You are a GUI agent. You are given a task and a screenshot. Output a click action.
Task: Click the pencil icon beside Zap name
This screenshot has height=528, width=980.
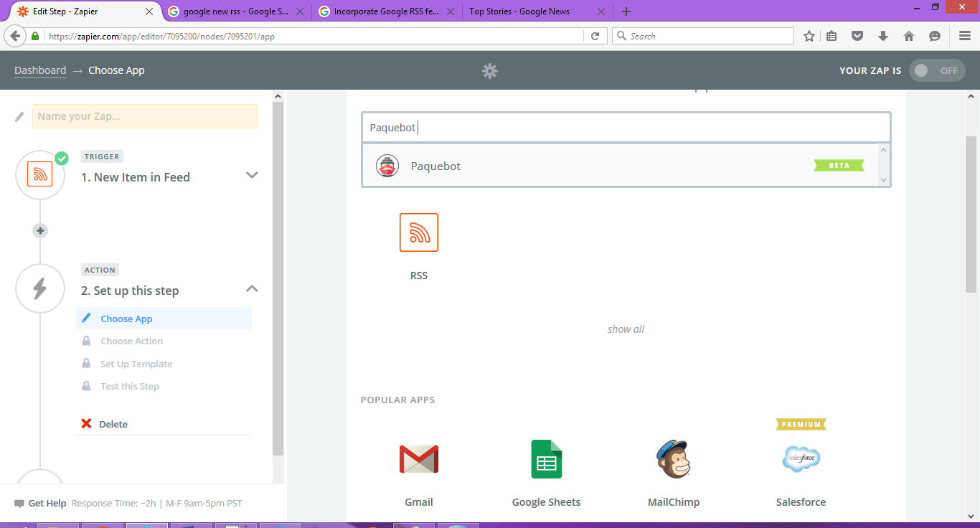coord(19,116)
